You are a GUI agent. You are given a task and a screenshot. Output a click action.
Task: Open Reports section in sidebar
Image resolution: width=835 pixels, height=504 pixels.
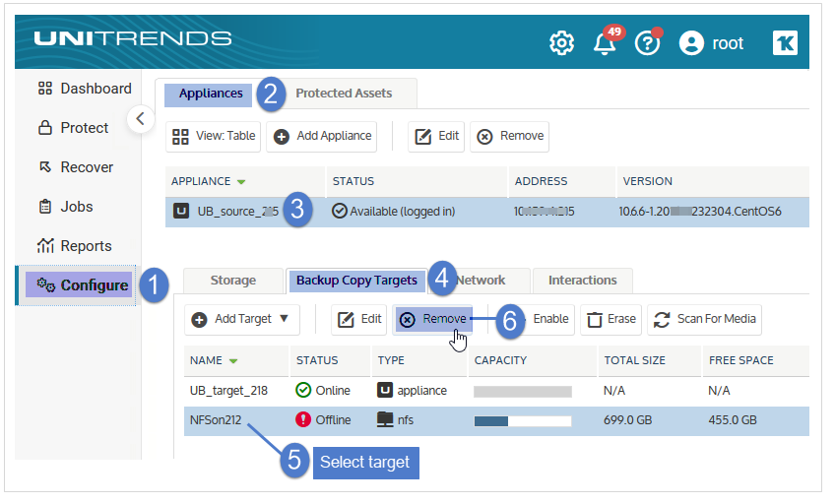(x=76, y=248)
